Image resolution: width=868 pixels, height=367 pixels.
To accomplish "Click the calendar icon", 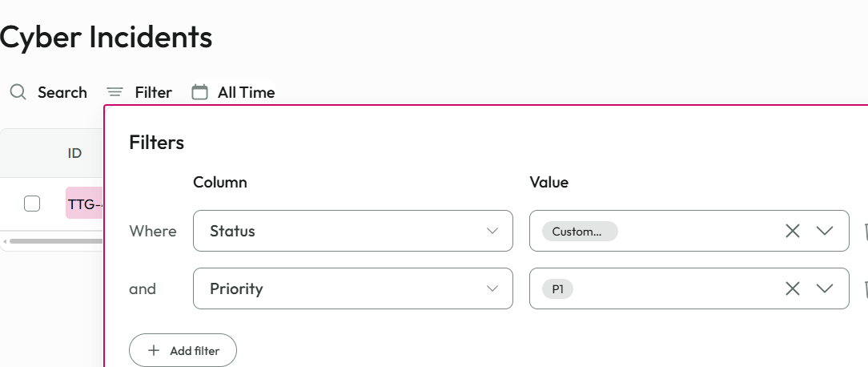I will 199,92.
